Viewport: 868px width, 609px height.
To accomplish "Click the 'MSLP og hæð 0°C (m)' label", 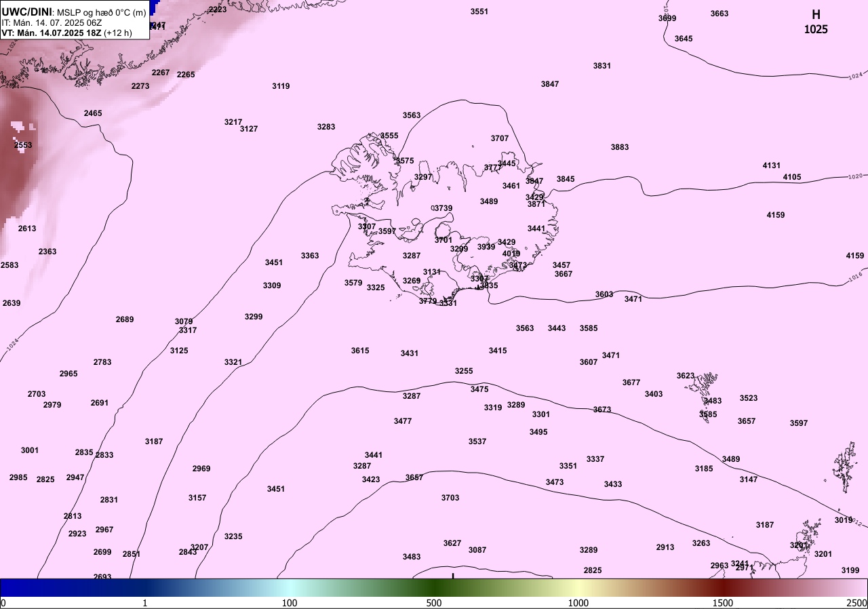I will (102, 12).
